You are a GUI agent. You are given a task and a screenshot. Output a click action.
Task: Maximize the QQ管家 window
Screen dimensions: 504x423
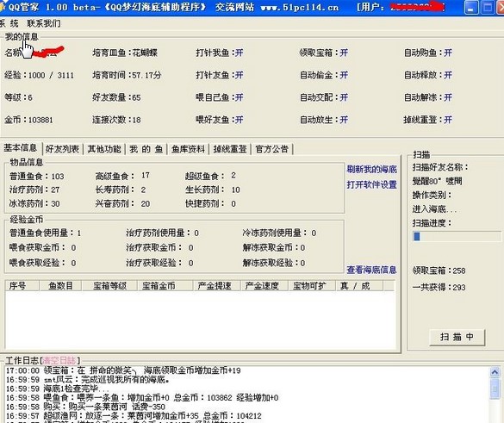pos(488,8)
